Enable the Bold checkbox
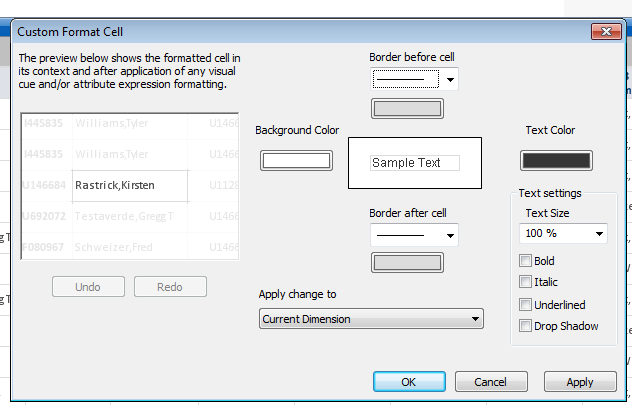This screenshot has width=632, height=405. tap(526, 261)
